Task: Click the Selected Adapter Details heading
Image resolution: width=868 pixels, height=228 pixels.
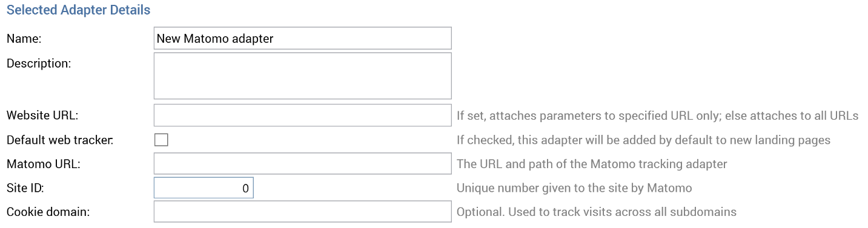Action: click(x=78, y=10)
